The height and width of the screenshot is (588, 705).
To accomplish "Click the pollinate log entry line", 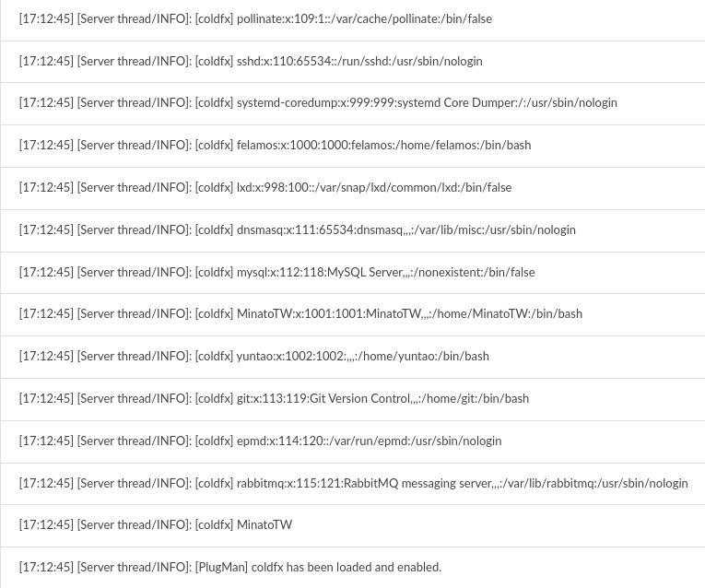I will [x=255, y=18].
